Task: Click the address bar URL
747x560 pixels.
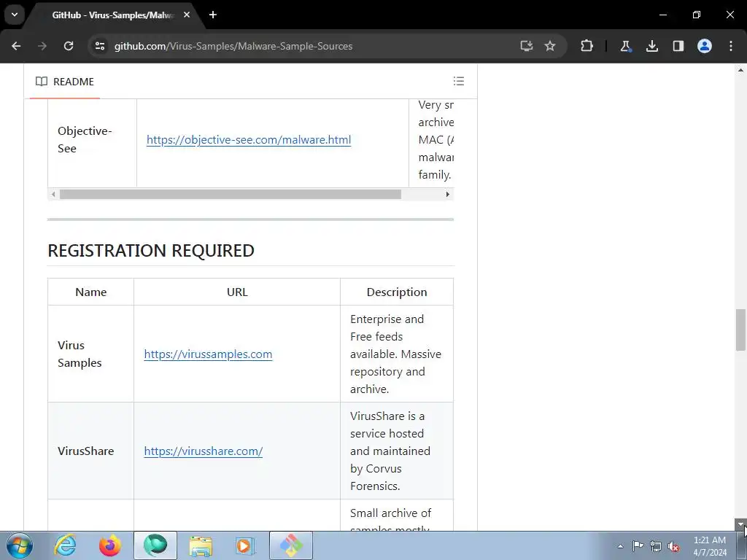Action: pos(233,46)
